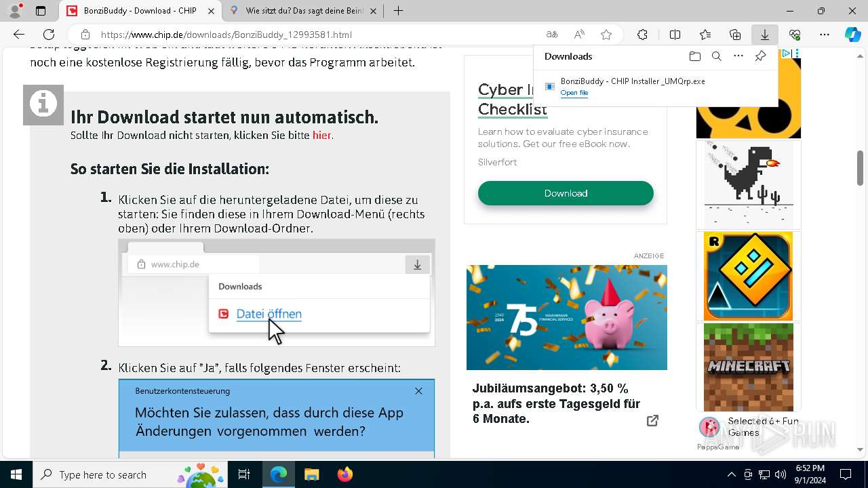Switch to 'Wie sitzt du?' tab
868x488 pixels.
(x=304, y=11)
